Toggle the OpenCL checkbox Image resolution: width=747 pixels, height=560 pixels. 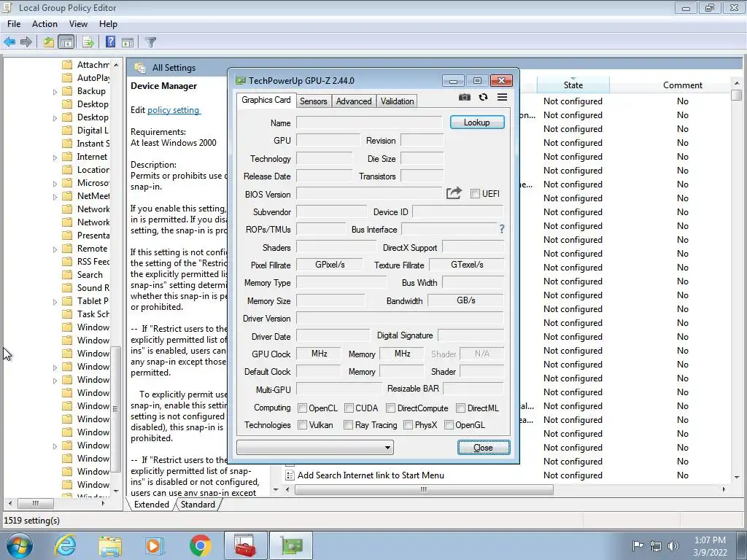click(x=302, y=408)
